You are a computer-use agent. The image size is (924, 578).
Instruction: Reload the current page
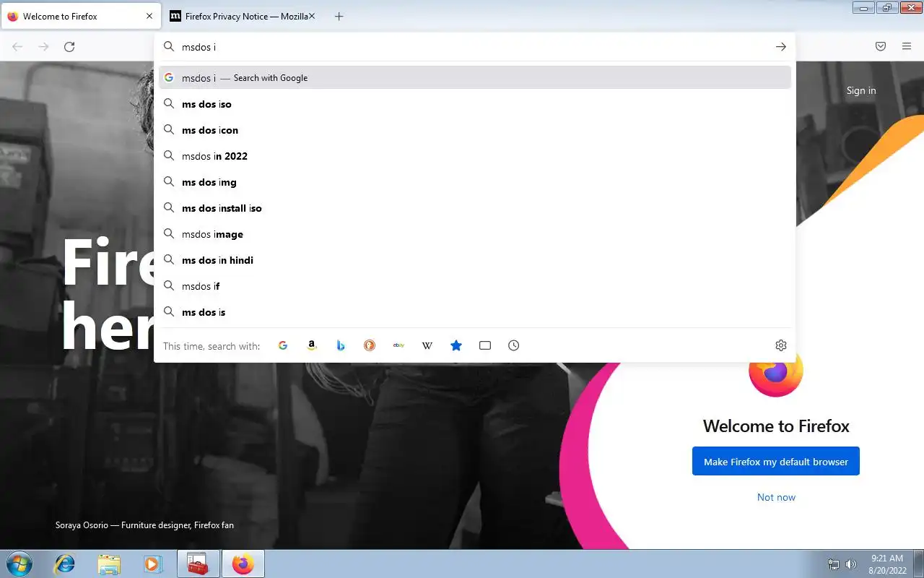[69, 47]
